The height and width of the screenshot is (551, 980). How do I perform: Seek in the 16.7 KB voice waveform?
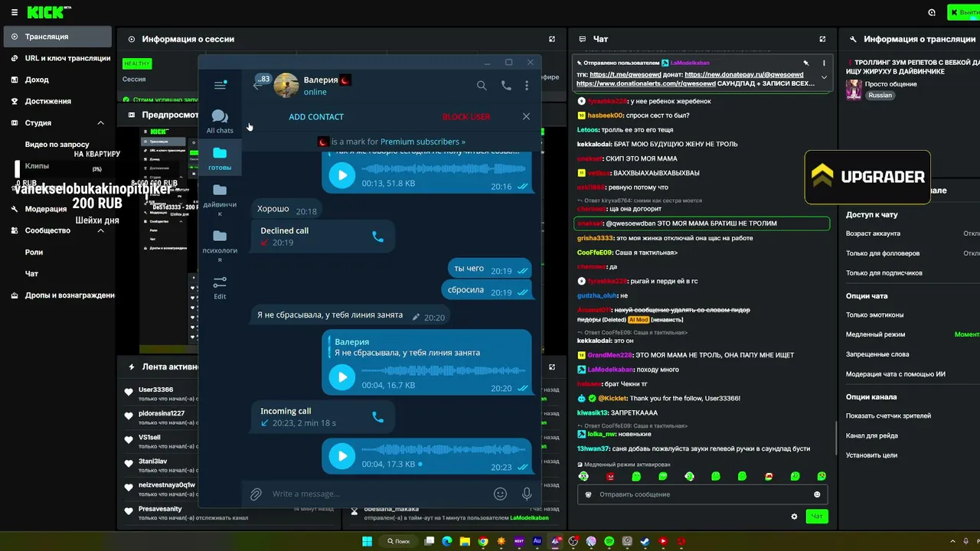[x=444, y=370]
